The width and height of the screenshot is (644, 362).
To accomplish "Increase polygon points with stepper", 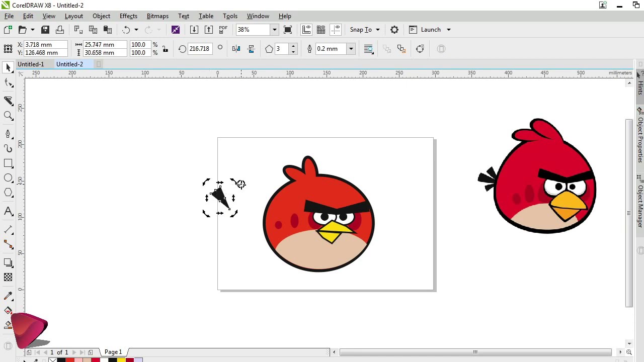I will pos(294,46).
